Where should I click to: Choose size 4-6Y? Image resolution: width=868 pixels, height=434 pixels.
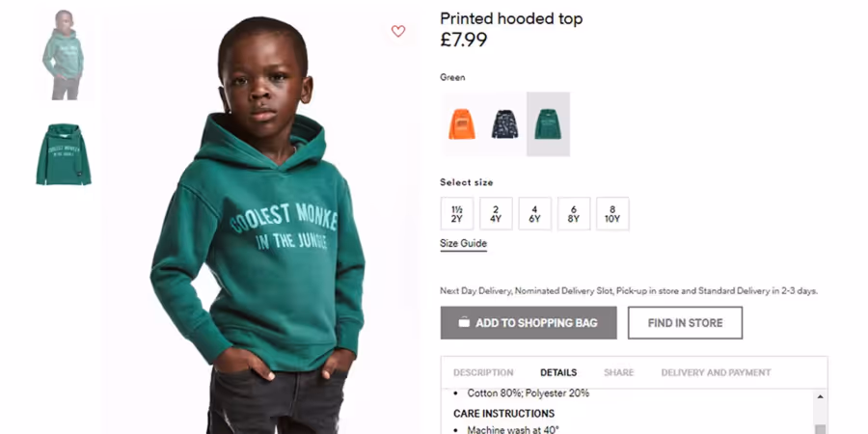(534, 214)
